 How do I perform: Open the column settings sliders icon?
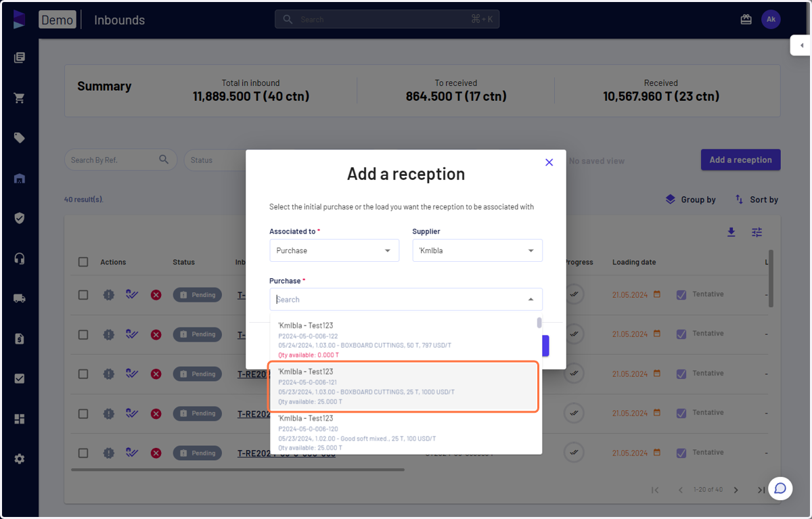tap(757, 232)
